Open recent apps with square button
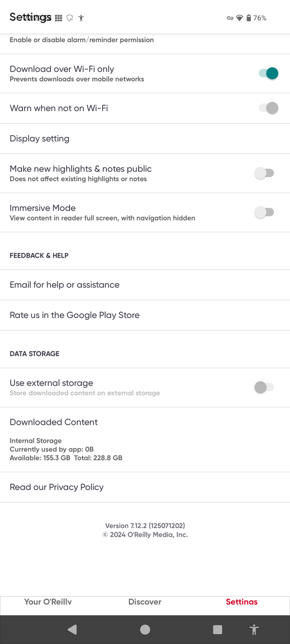The height and width of the screenshot is (644, 290). click(218, 630)
